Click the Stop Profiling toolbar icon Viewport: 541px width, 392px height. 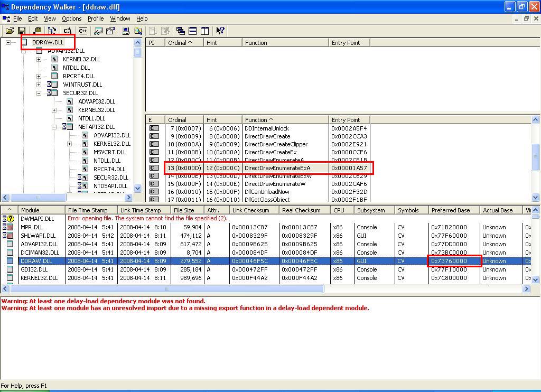pyautogui.click(x=165, y=31)
